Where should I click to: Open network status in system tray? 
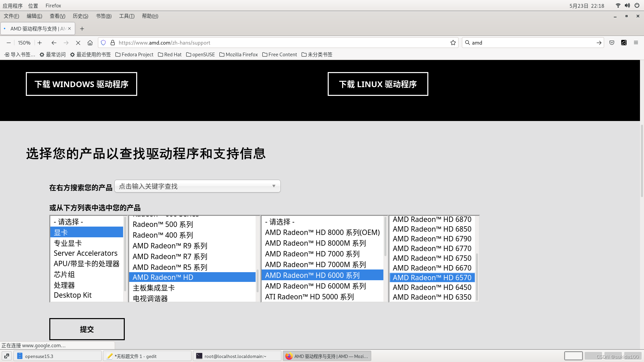click(x=618, y=5)
